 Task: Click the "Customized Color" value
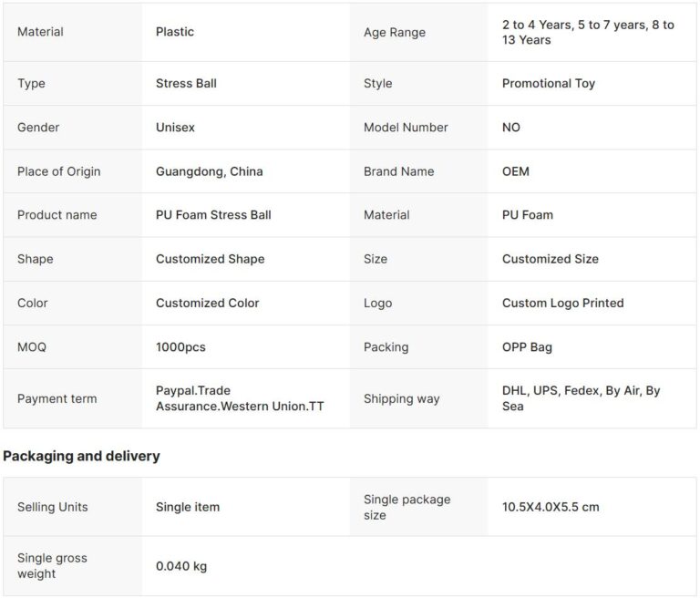(207, 303)
